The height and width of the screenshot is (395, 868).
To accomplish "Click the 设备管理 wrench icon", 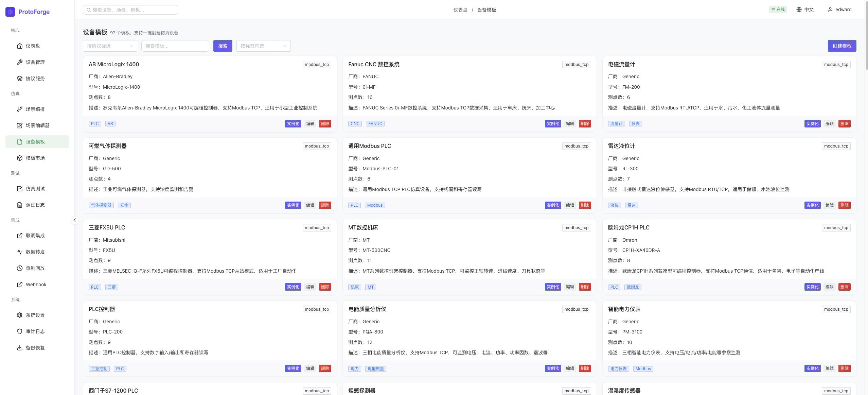I will click(x=20, y=62).
